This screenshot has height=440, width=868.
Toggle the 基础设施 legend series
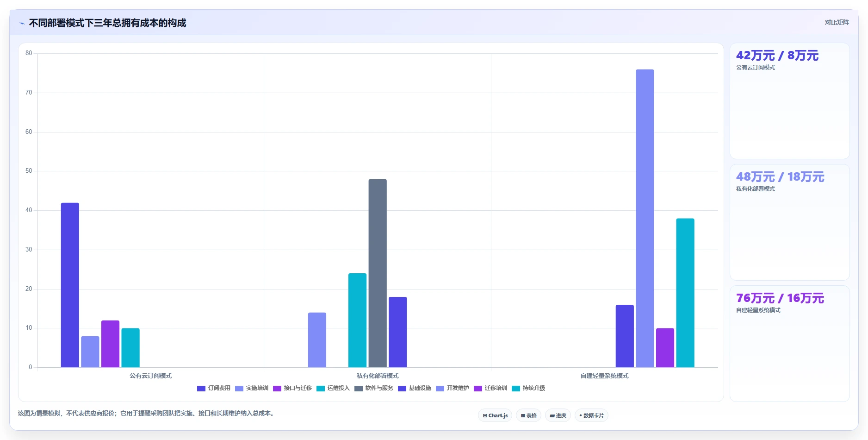[415, 388]
